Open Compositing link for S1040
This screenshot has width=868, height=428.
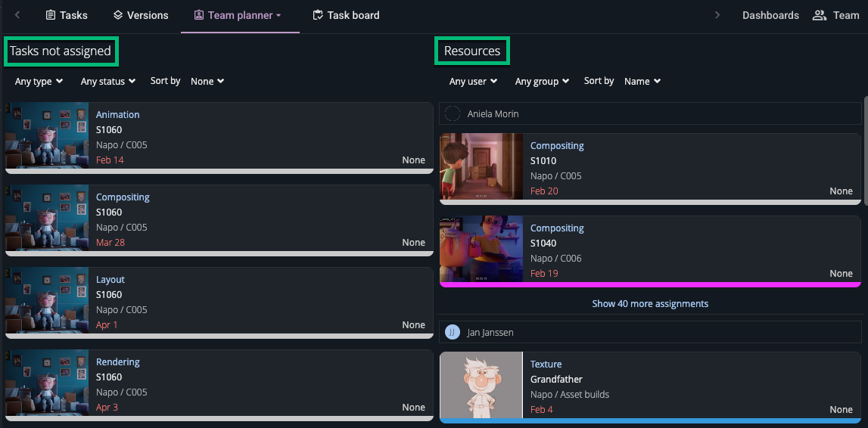pos(557,228)
